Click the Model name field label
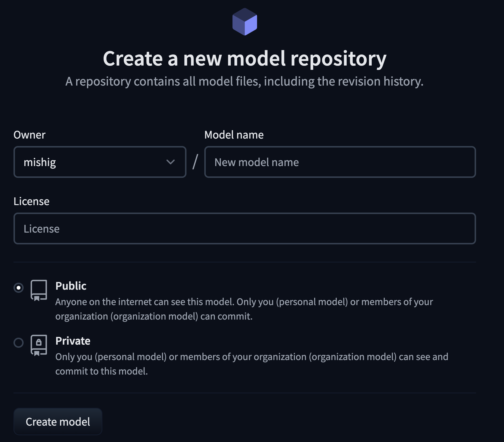The image size is (504, 442). 234,135
